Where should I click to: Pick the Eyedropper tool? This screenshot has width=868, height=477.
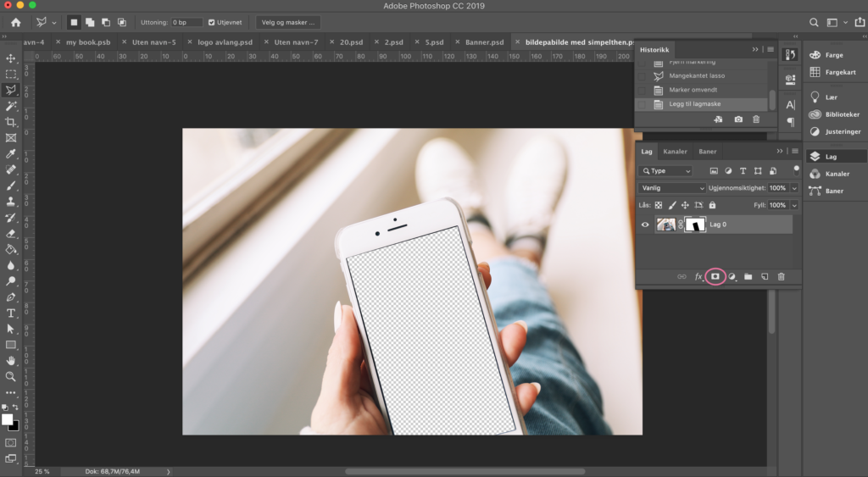(x=11, y=154)
